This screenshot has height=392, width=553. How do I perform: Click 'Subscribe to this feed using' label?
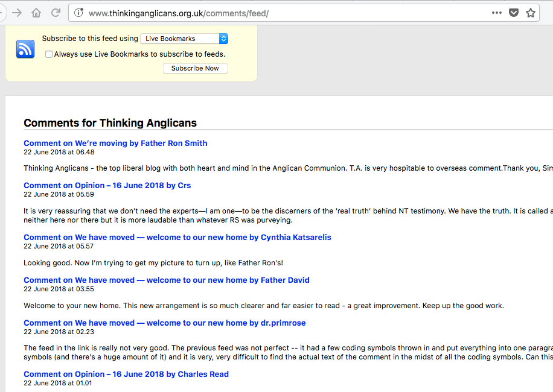point(90,39)
